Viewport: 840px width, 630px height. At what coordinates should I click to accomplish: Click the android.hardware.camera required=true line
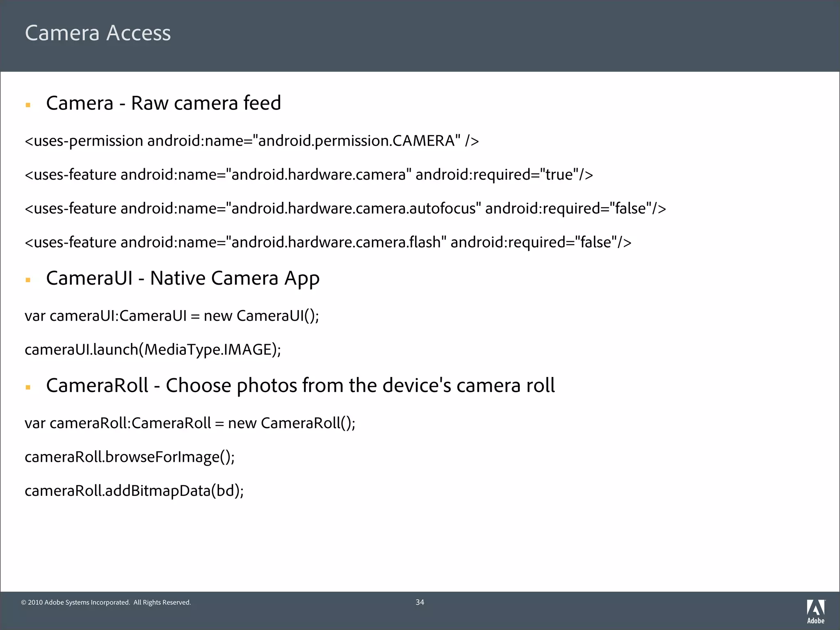click(308, 175)
